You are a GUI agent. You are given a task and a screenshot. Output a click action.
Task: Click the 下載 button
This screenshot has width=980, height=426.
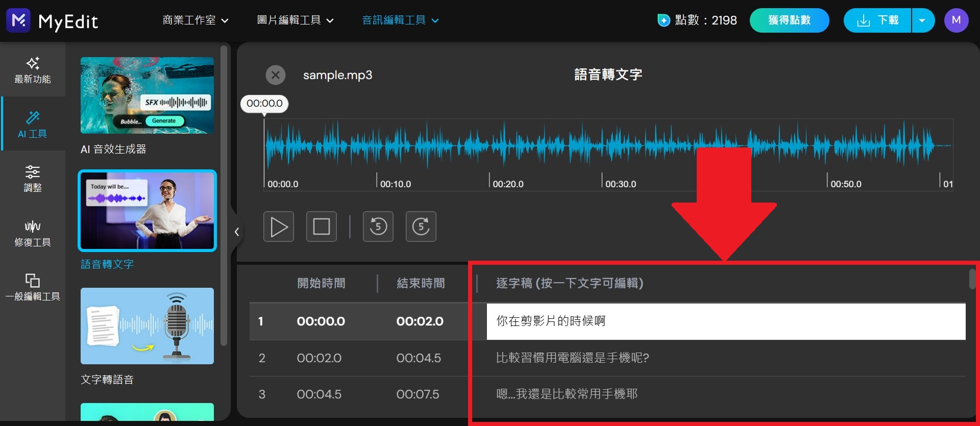click(877, 20)
